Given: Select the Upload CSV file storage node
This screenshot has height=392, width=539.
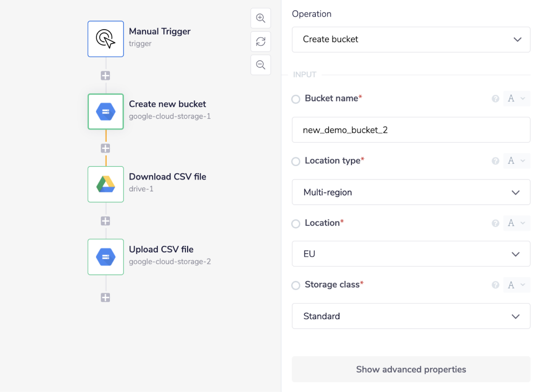Looking at the screenshot, I should pyautogui.click(x=106, y=257).
